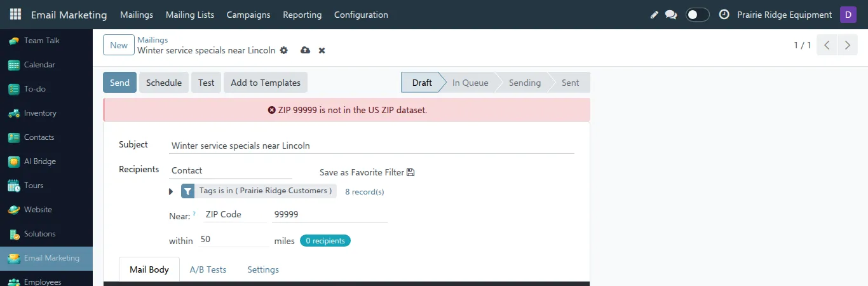Open the Campaigns menu
Image resolution: width=868 pixels, height=286 pixels.
(248, 15)
